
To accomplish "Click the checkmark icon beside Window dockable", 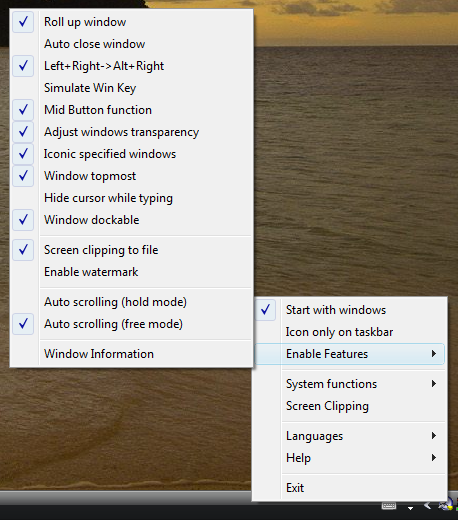I will point(23,220).
